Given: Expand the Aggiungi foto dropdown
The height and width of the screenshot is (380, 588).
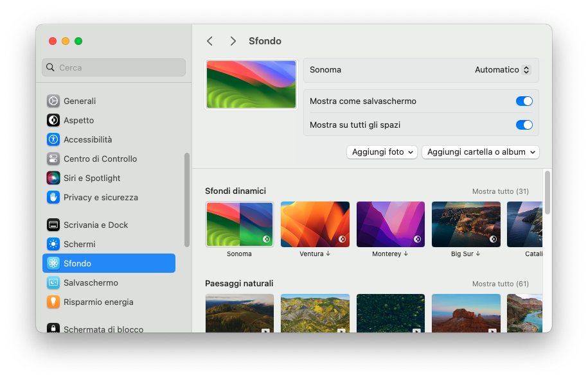Looking at the screenshot, I should pos(382,152).
